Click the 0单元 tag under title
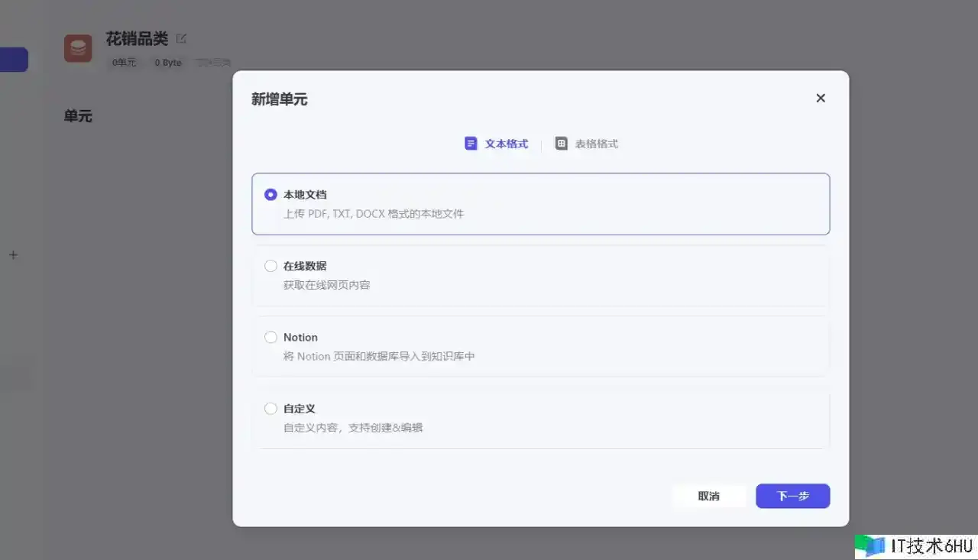Viewport: 978px width, 560px height. click(x=124, y=63)
